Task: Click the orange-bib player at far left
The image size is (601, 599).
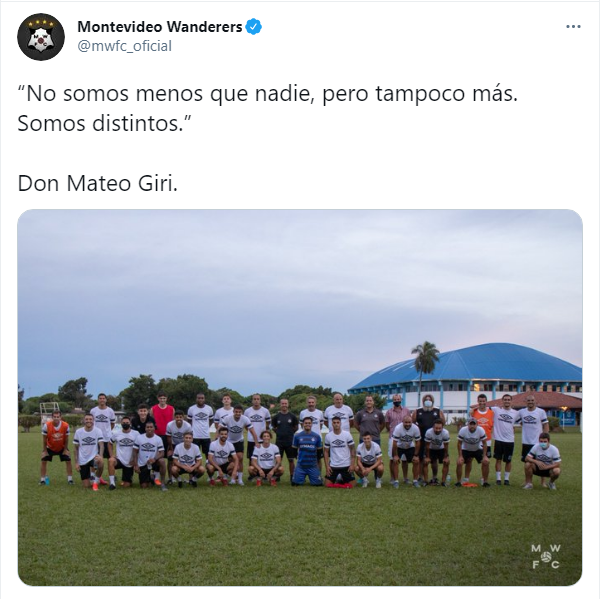Action: 56,447
